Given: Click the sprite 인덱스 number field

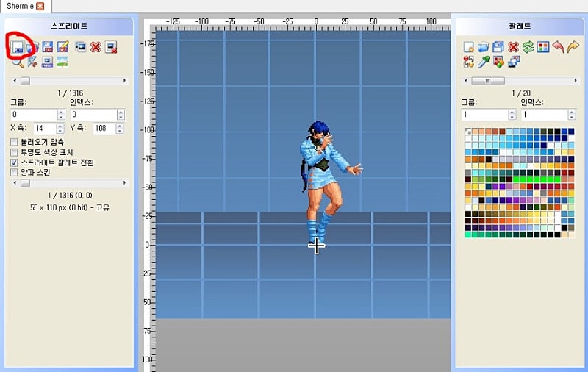Looking at the screenshot, I should point(93,115).
